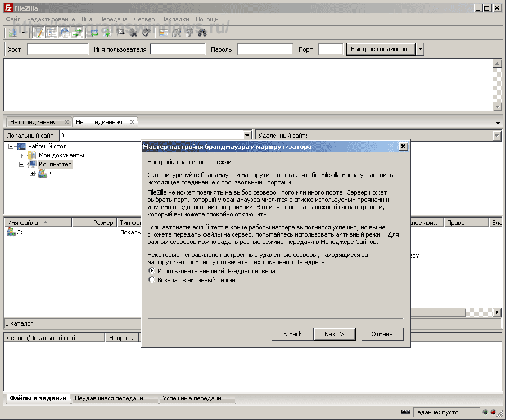
Task: Sort by the Размер column header
Action: 94,223
